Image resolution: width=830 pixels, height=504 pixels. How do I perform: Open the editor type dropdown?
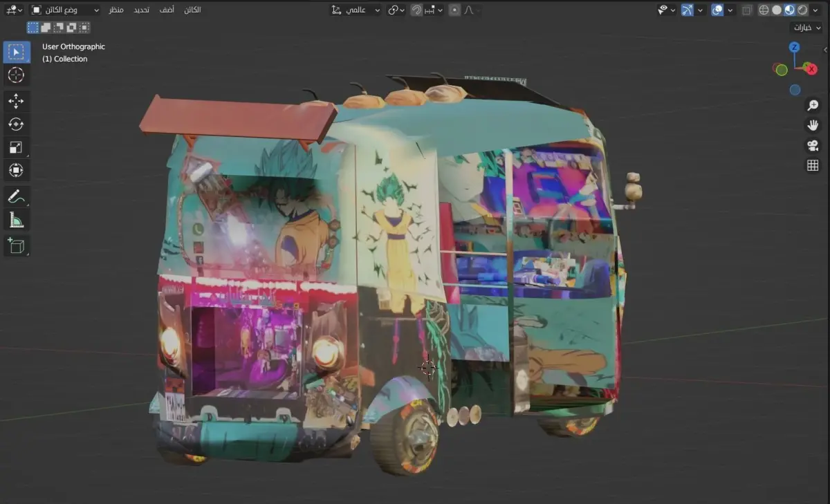pyautogui.click(x=13, y=10)
